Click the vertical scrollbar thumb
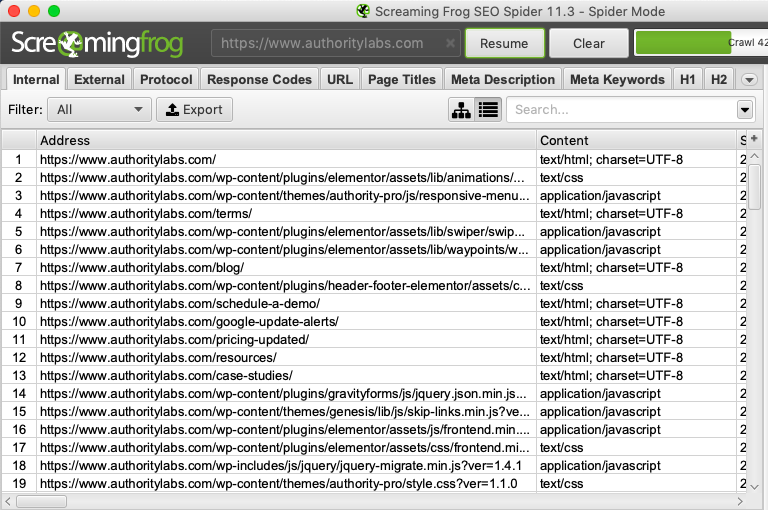This screenshot has width=768, height=510. (754, 187)
